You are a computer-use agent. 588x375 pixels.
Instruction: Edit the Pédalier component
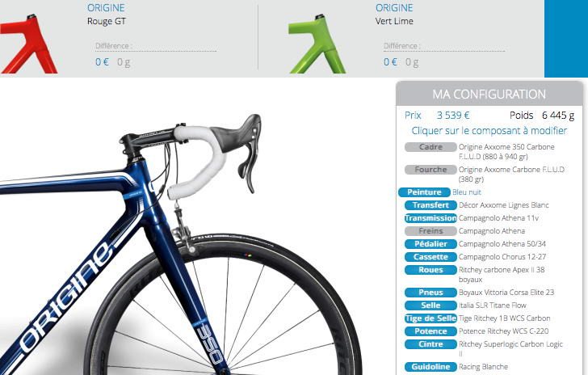(430, 244)
